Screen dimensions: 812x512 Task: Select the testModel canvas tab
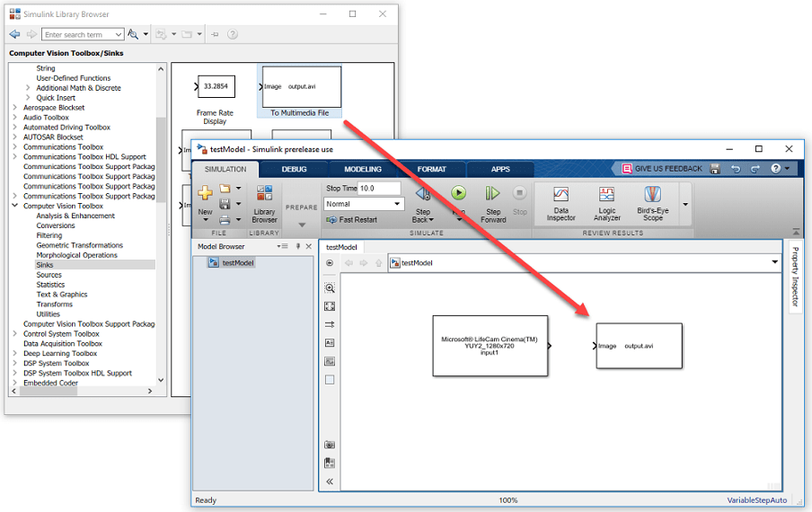(341, 247)
